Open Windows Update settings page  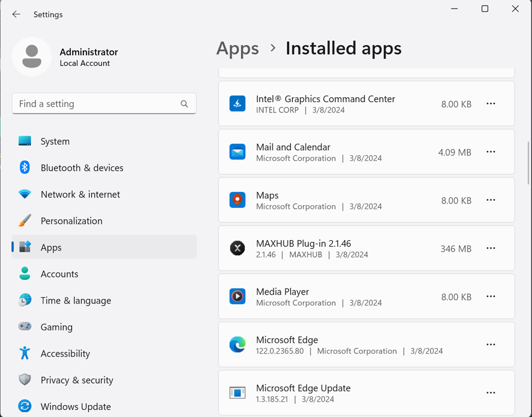(x=75, y=407)
